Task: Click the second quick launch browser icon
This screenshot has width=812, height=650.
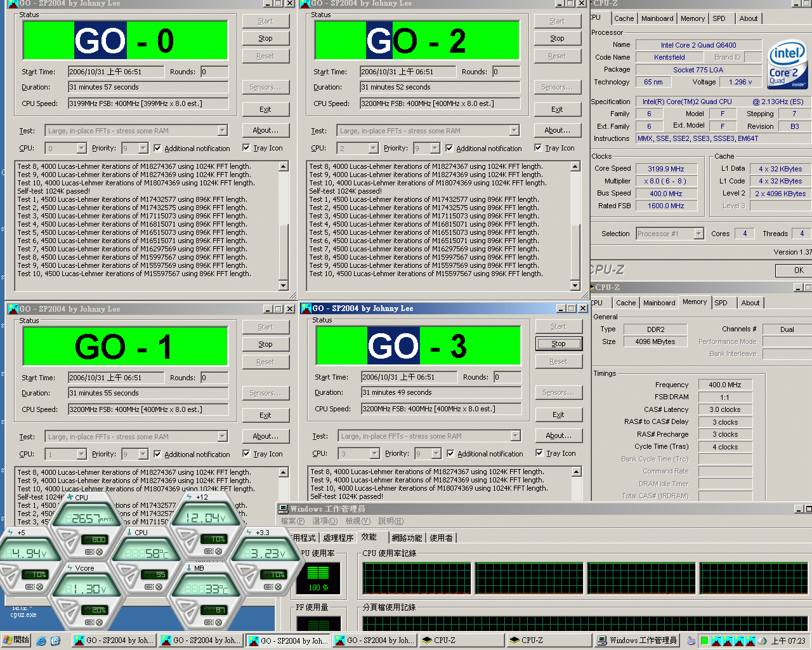Action: (55, 640)
